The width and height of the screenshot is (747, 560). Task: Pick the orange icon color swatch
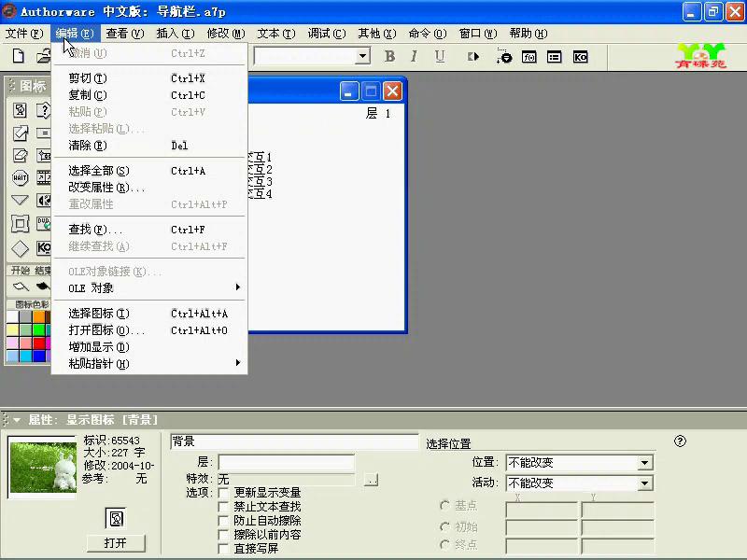point(39,316)
